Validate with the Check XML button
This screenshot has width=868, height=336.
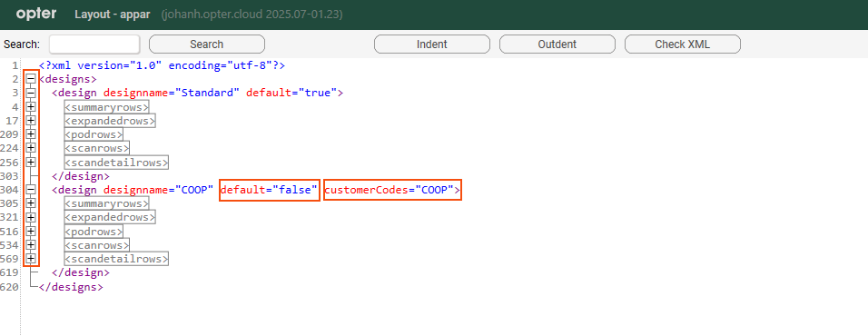tap(683, 44)
